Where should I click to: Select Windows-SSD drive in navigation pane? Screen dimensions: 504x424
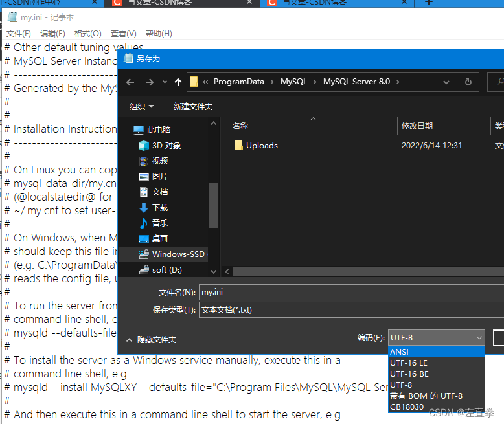coord(163,254)
